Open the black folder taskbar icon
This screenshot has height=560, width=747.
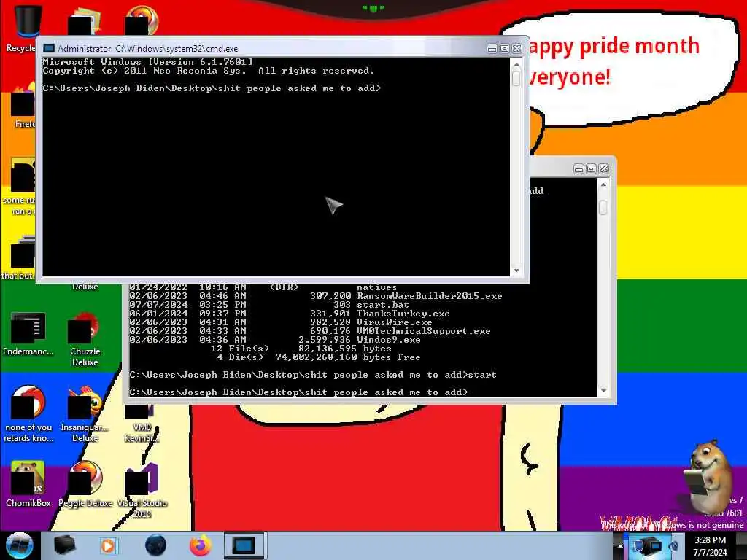pos(64,545)
